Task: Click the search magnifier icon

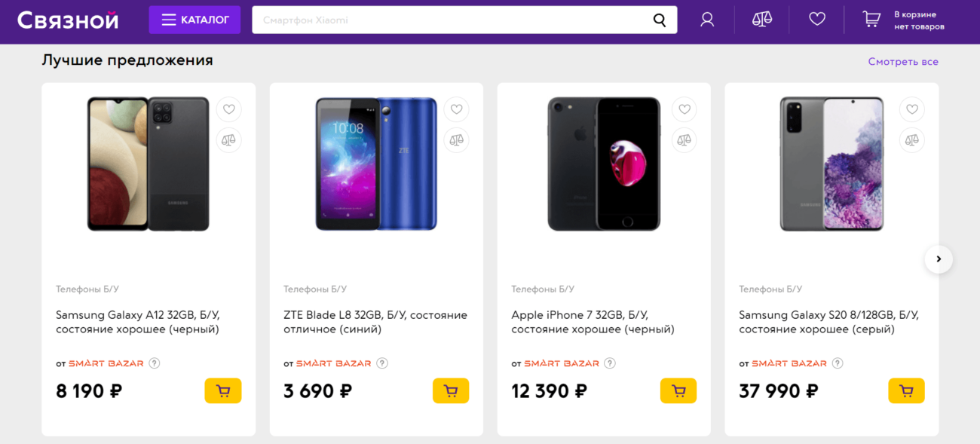Action: [x=660, y=20]
